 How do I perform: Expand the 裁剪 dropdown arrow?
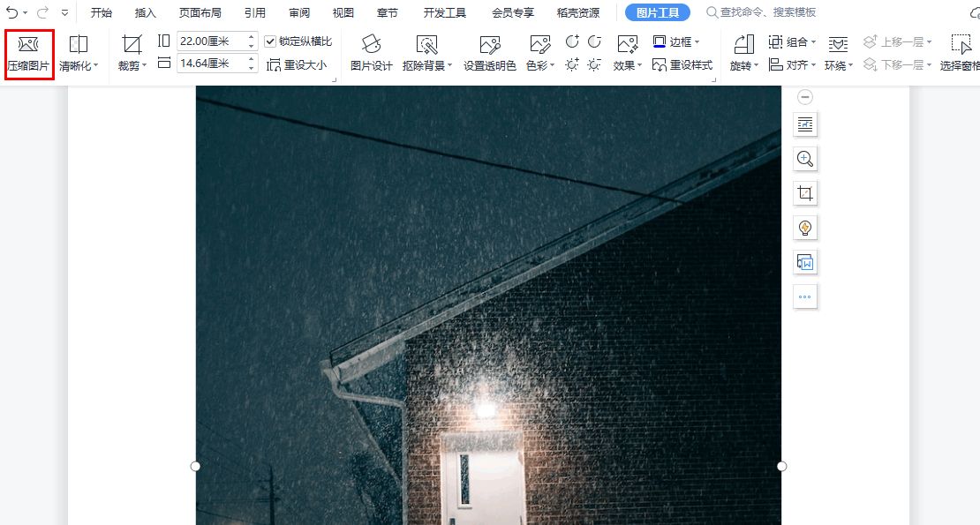click(x=145, y=65)
